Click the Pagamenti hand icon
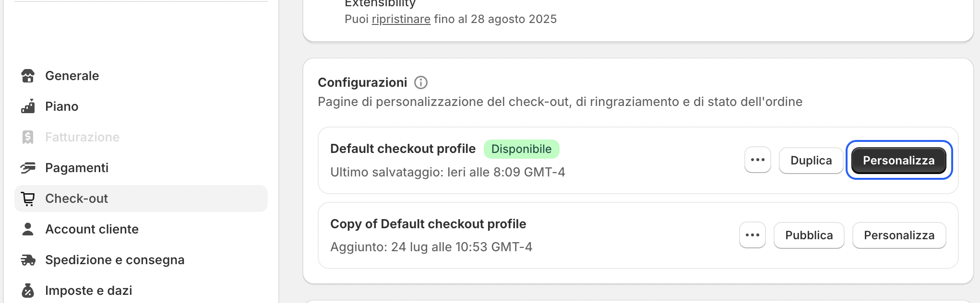This screenshot has height=303, width=980. [28, 168]
